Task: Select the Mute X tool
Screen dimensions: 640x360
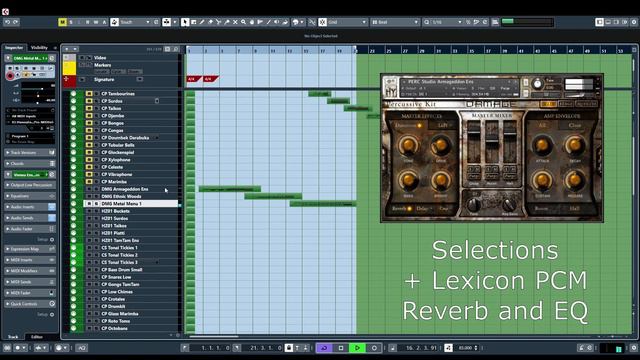Action: tap(235, 22)
